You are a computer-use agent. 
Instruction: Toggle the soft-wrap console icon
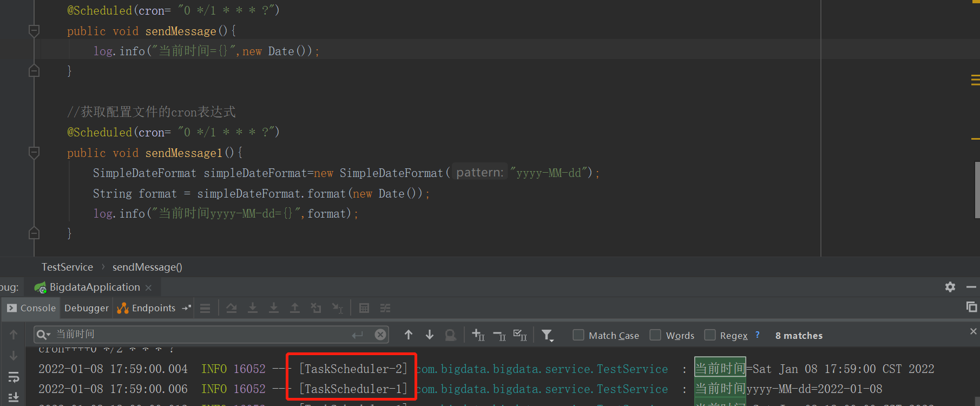[14, 377]
